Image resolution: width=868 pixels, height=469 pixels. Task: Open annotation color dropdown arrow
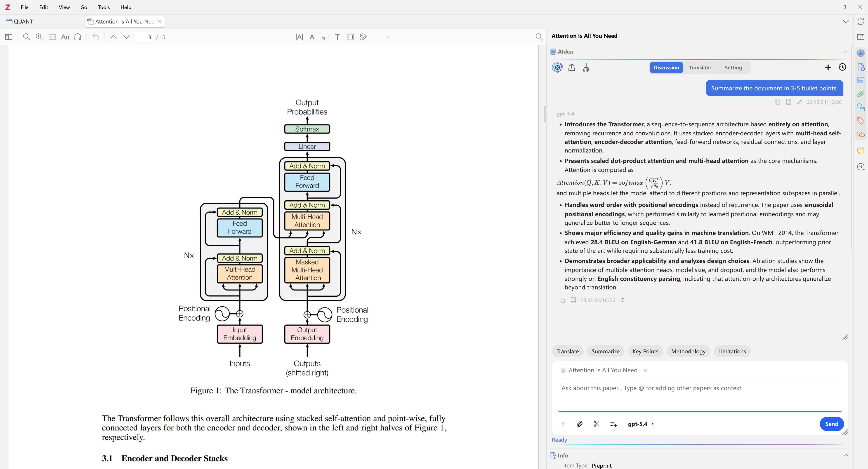389,37
